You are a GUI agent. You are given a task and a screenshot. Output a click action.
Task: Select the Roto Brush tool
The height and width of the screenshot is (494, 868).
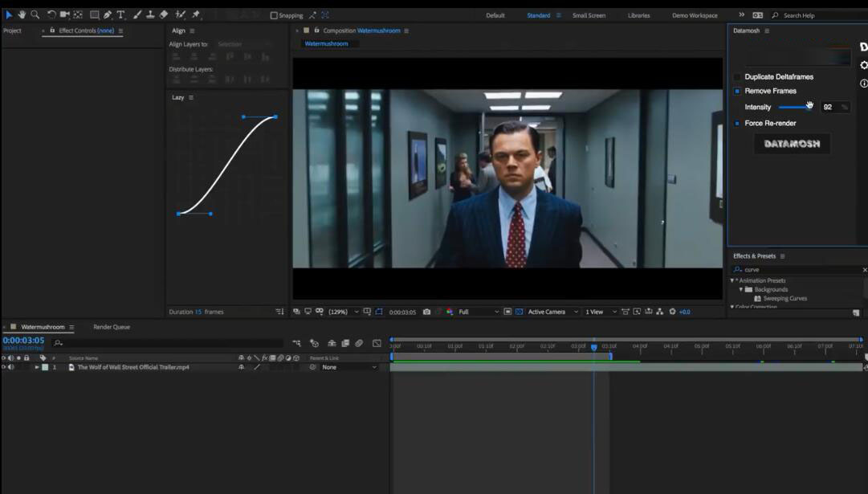coord(180,15)
